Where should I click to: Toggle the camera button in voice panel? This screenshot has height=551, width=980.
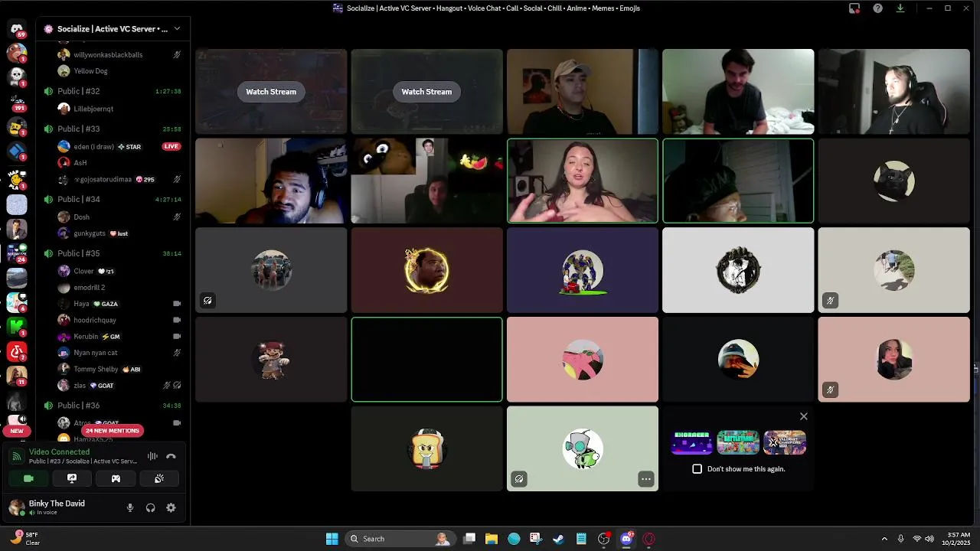[28, 478]
